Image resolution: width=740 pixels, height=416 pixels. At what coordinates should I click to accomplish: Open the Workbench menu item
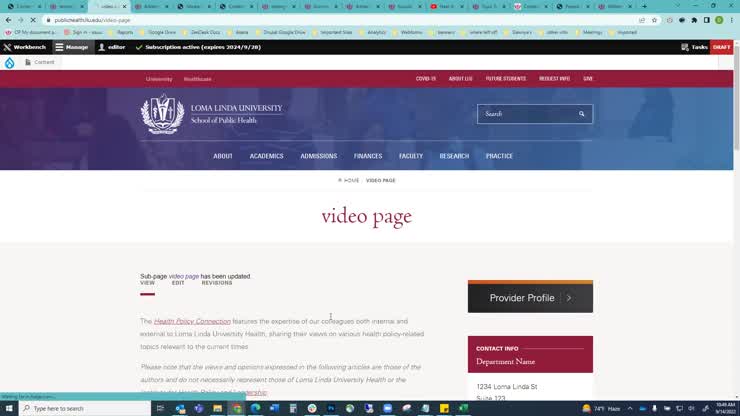(25, 47)
